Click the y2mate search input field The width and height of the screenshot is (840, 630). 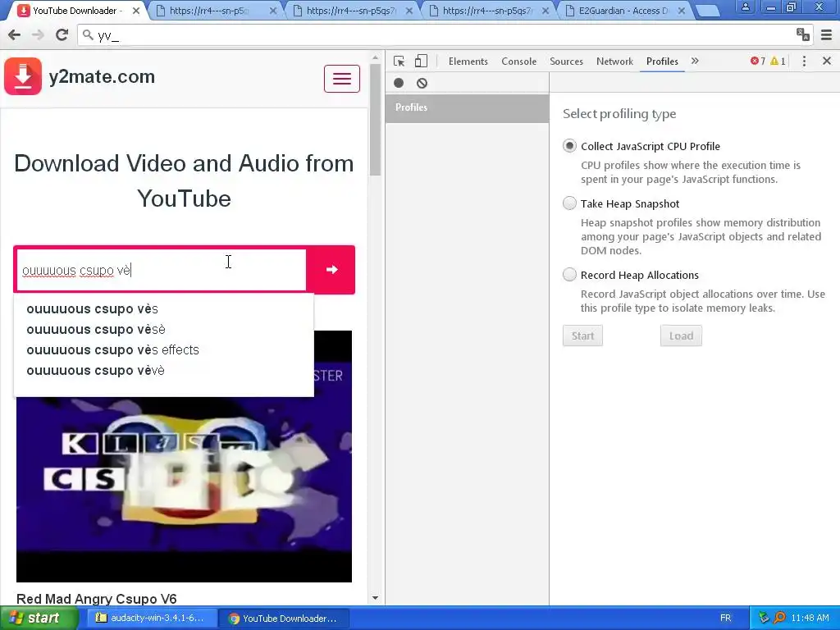162,270
